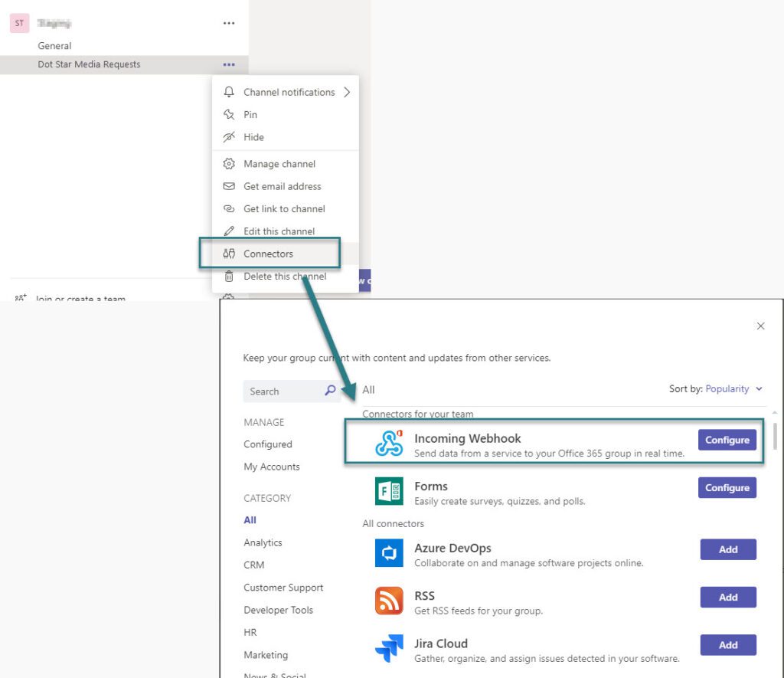Click the RSS title text
The height and width of the screenshot is (678, 784).
424,596
